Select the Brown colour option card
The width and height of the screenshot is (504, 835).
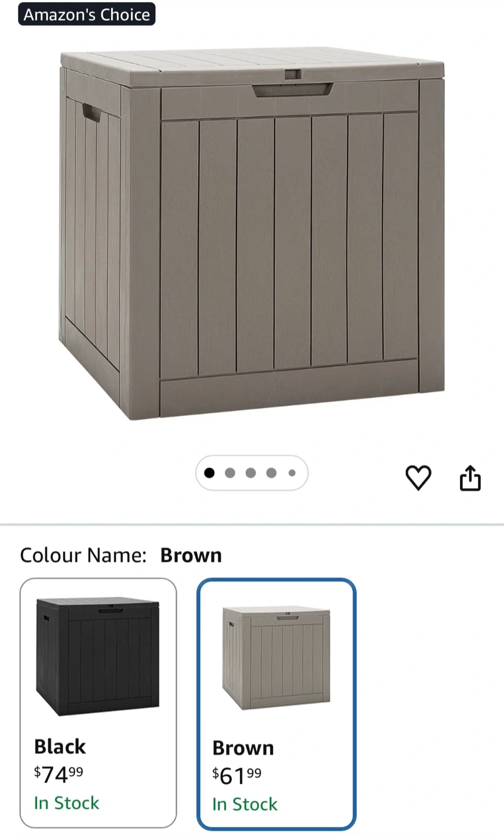pyautogui.click(x=276, y=704)
